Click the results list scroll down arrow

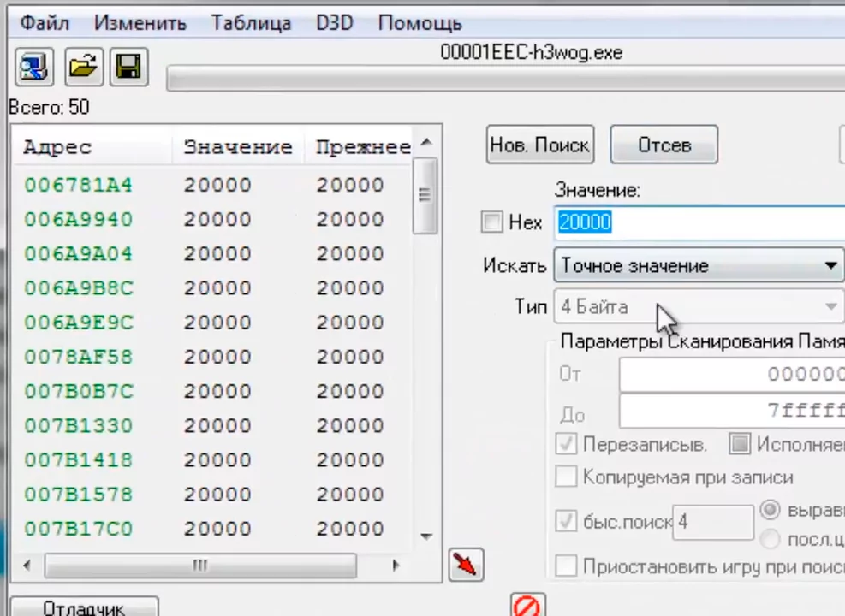[x=426, y=536]
